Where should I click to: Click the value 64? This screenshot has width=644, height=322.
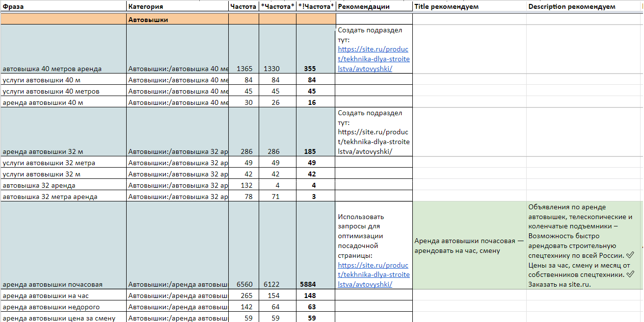click(275, 307)
